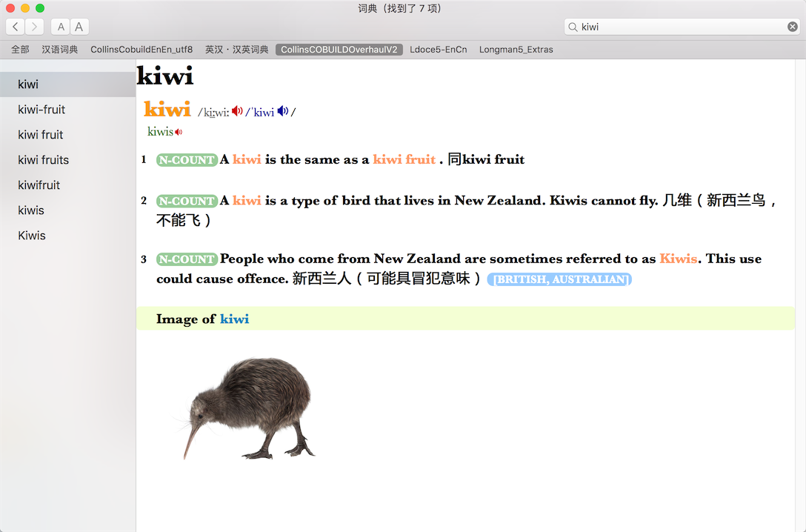Select kiwi-fruit in the results list
Screen dimensions: 806x532
coord(68,110)
